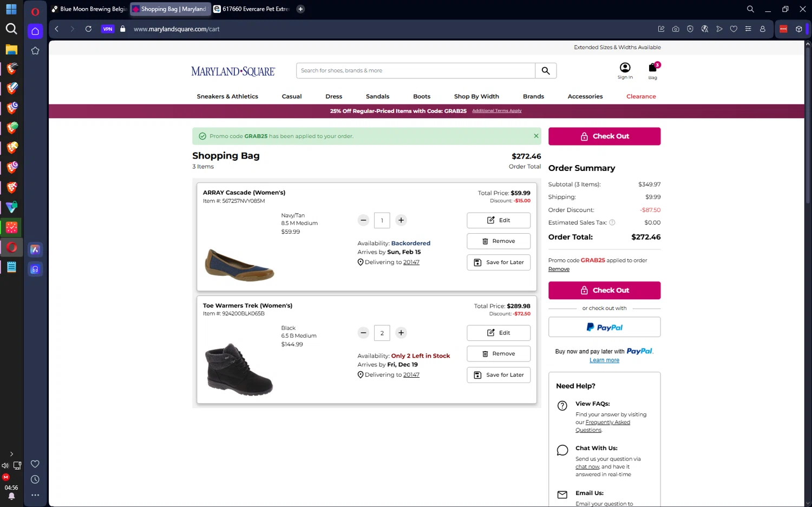Switch to Blue Moon Brewing tab
This screenshot has width=812, height=507.
coord(89,9)
